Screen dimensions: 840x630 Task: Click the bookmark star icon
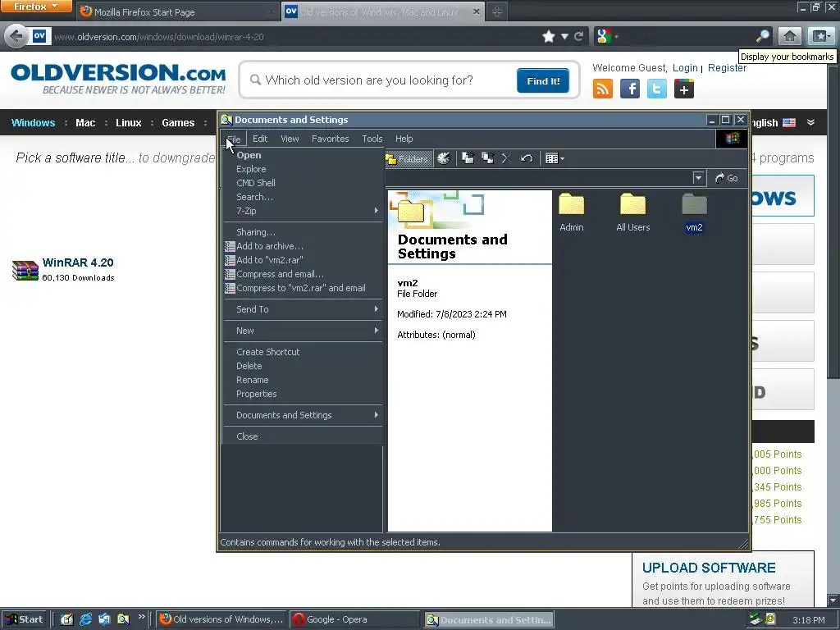[x=549, y=36]
